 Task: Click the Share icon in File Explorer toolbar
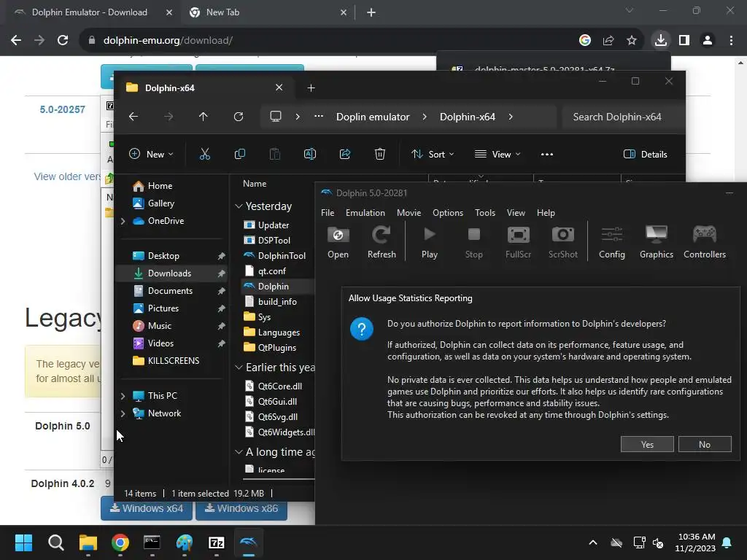tap(345, 154)
